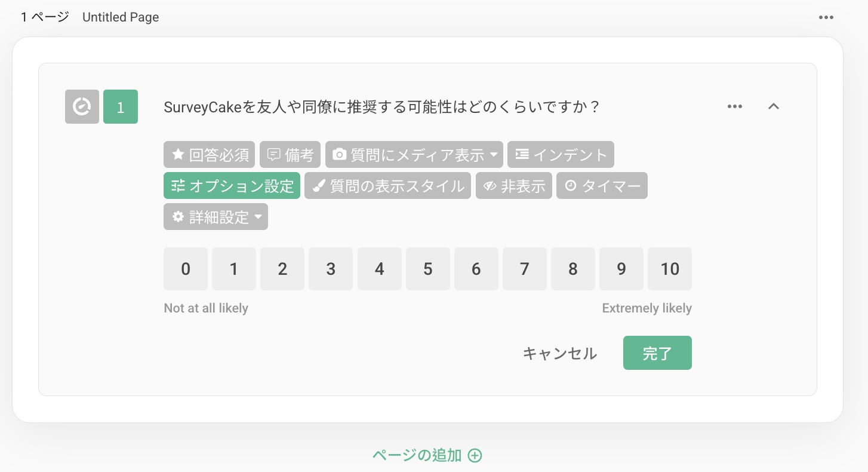Toggle 回答必須 required answer setting
Image resolution: width=868 pixels, height=472 pixels.
(210, 155)
